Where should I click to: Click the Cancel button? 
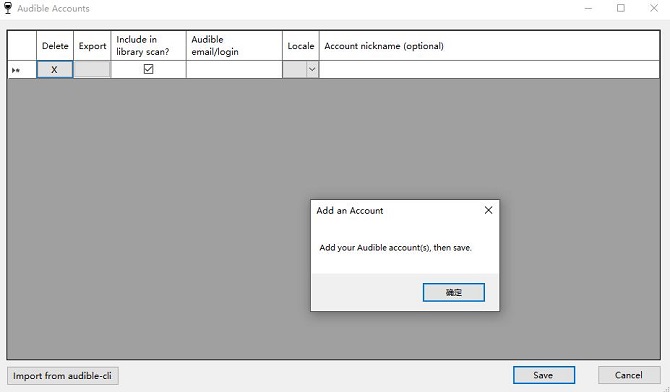pos(629,375)
